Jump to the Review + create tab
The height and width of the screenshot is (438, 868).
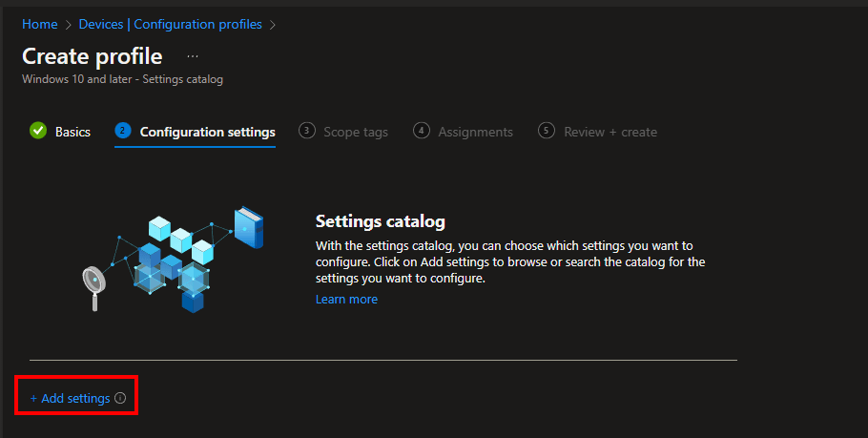click(x=610, y=132)
